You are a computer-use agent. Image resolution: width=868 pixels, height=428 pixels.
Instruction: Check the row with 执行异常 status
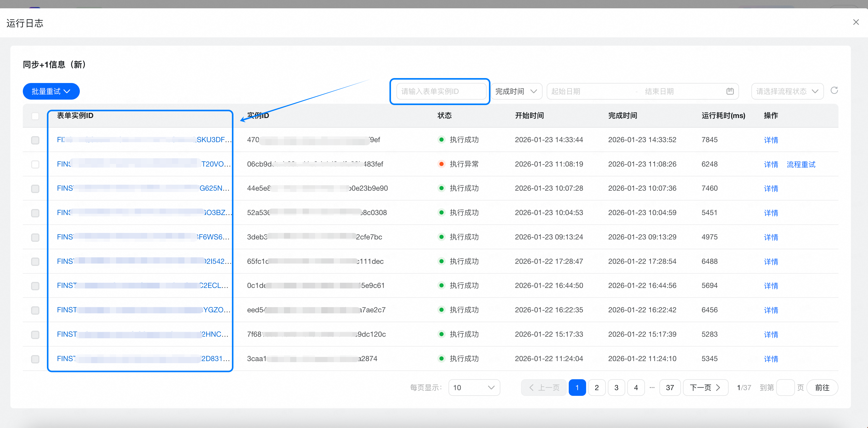pyautogui.click(x=35, y=164)
